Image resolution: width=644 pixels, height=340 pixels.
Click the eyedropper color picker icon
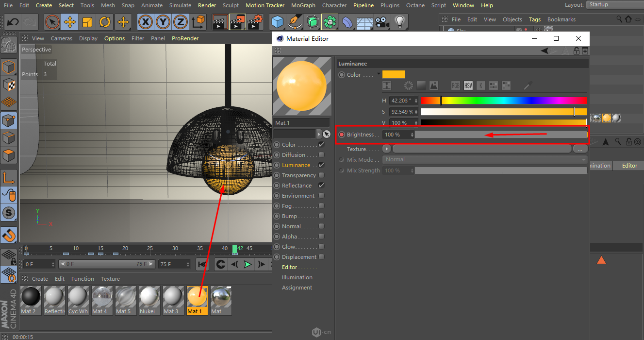(528, 85)
